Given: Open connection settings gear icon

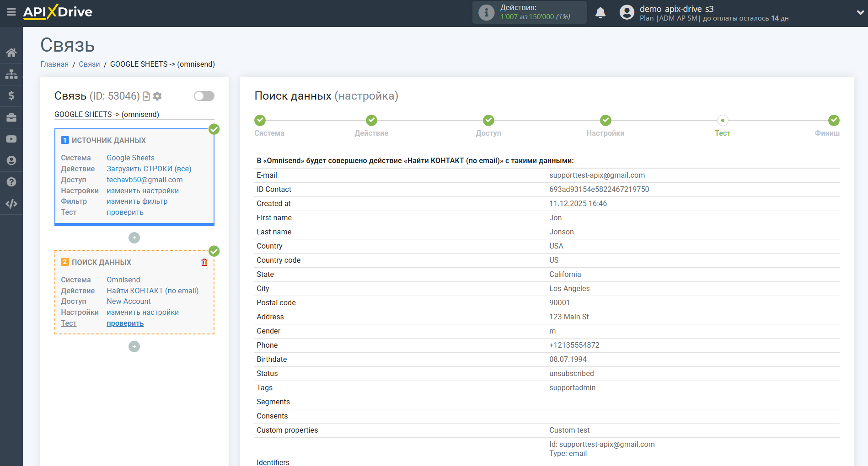Looking at the screenshot, I should pyautogui.click(x=157, y=96).
